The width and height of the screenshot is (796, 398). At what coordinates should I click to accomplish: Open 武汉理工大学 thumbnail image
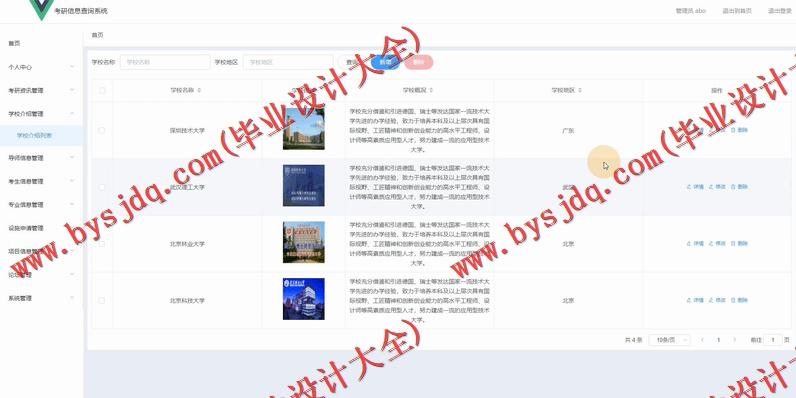(x=304, y=185)
